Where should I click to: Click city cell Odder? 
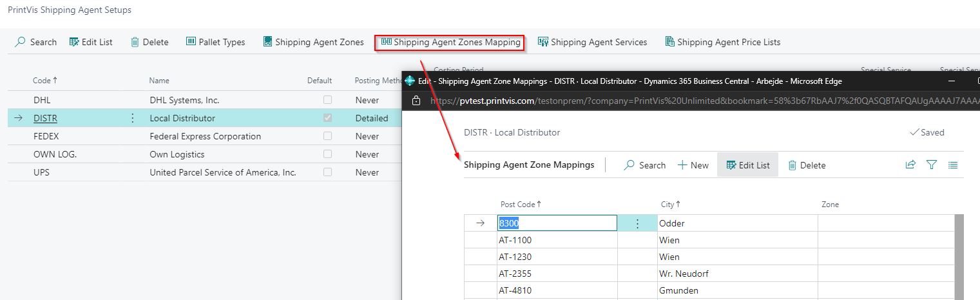point(737,223)
